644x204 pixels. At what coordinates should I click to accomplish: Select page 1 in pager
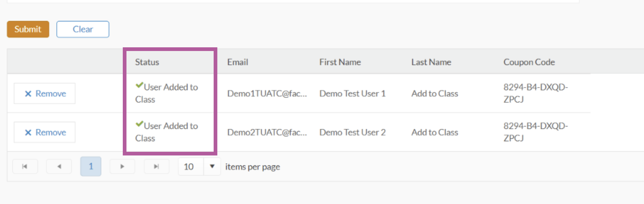point(91,167)
